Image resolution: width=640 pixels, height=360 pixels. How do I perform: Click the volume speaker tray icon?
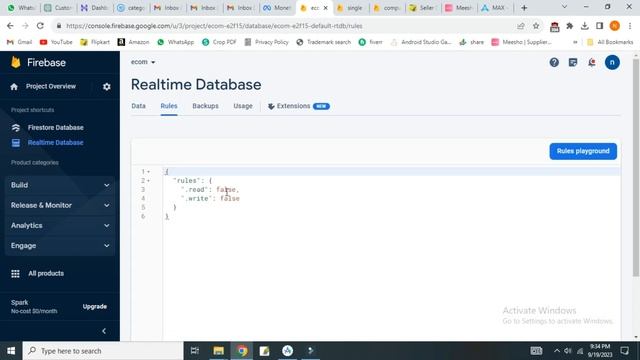click(x=568, y=351)
